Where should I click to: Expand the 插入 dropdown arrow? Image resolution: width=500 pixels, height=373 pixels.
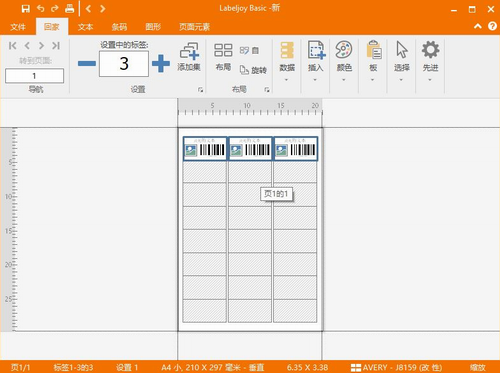315,80
